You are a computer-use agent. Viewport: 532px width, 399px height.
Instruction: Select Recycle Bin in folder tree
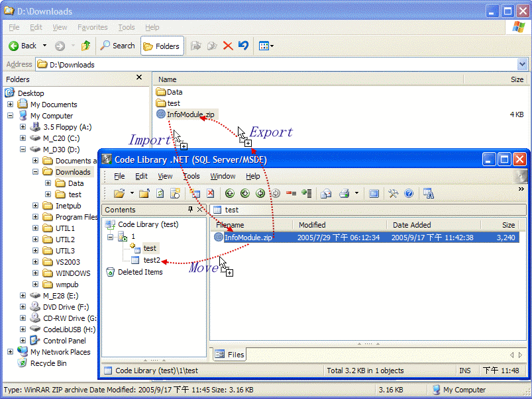48,363
